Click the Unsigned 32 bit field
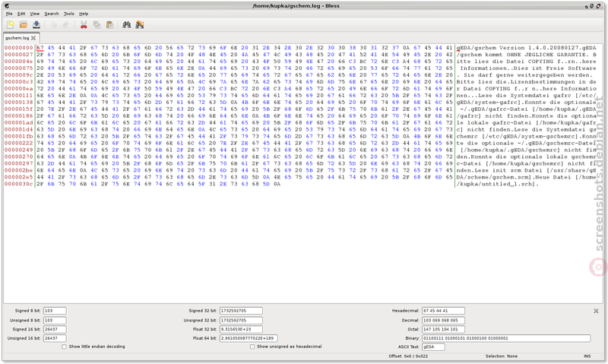The image size is (608, 364). pyautogui.click(x=241, y=321)
